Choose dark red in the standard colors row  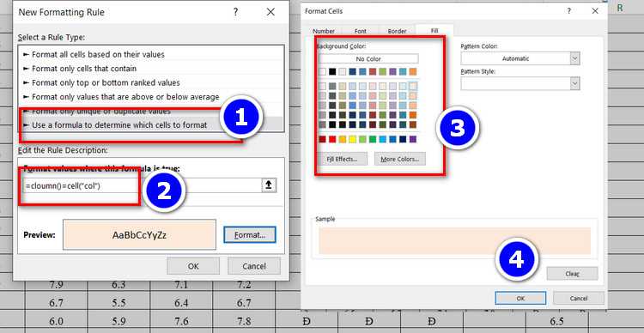pyautogui.click(x=322, y=139)
